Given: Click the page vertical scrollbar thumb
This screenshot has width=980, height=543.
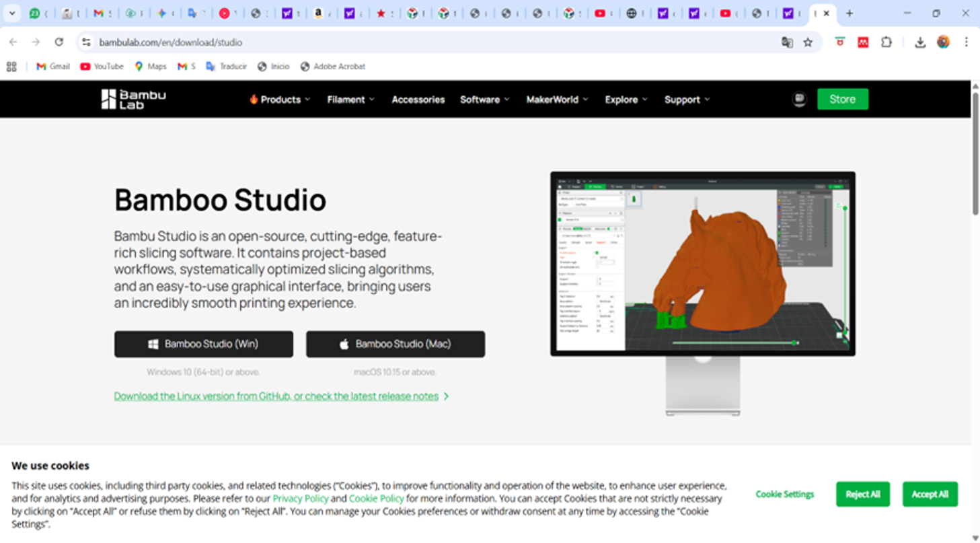Looking at the screenshot, I should (975, 153).
